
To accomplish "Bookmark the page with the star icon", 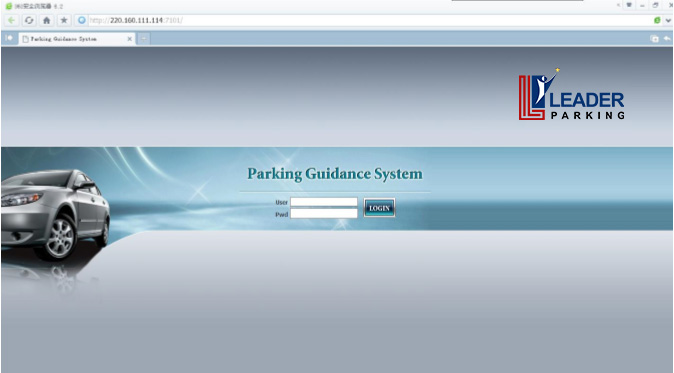I will coord(64,20).
